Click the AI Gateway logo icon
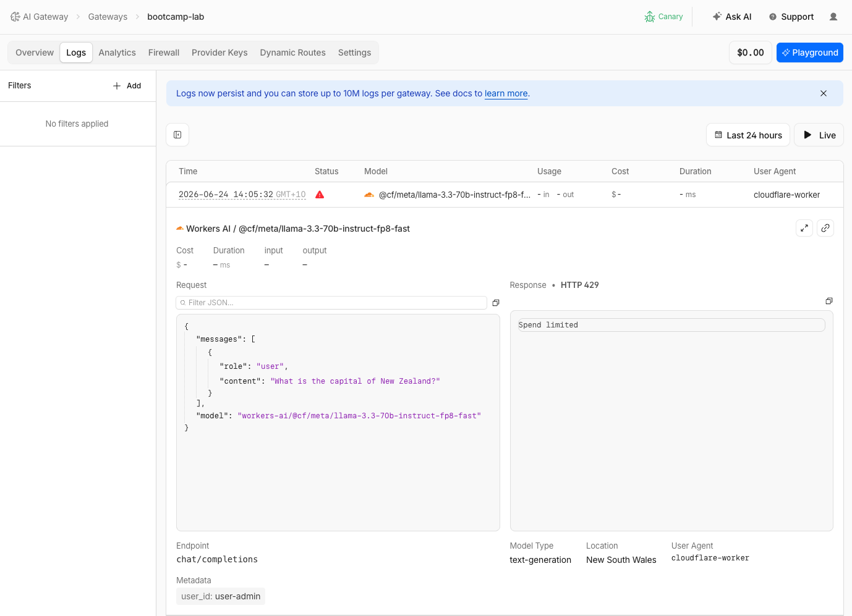Viewport: 852px width, 616px height. pyautogui.click(x=15, y=17)
